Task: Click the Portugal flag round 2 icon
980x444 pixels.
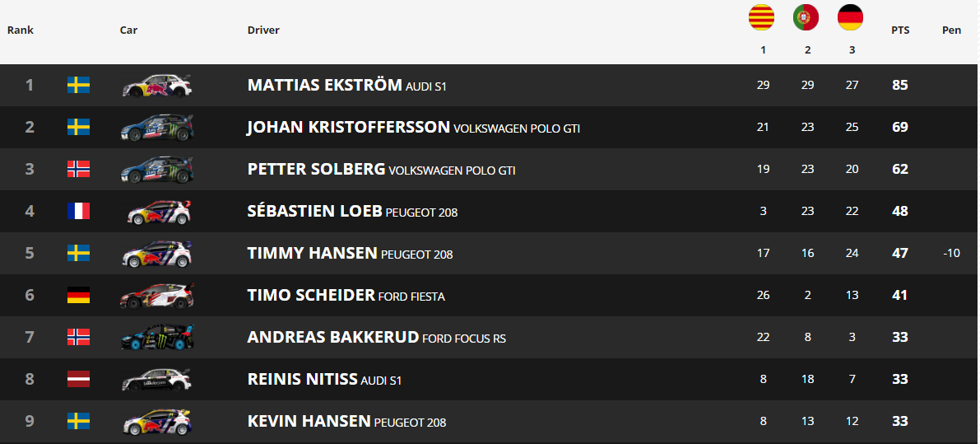Action: tap(806, 17)
